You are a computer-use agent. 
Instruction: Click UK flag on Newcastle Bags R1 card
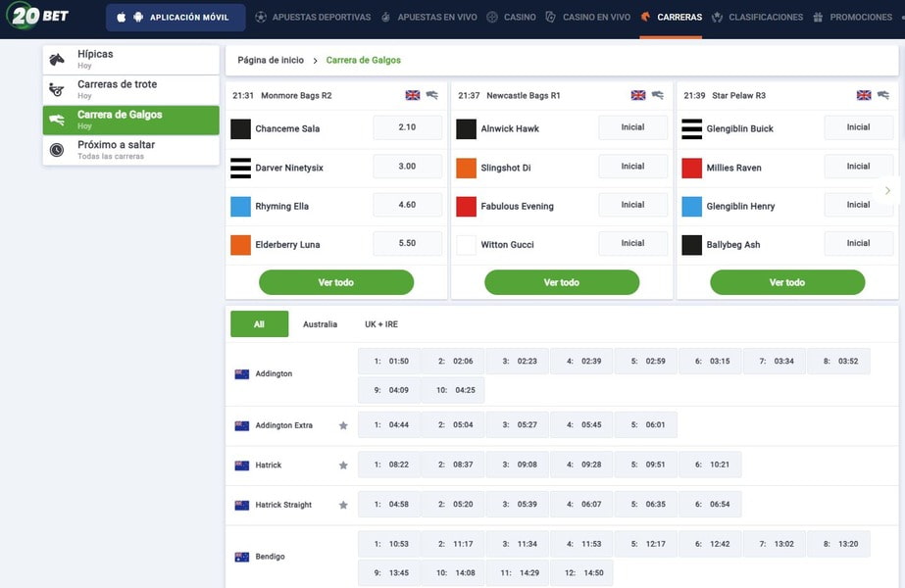tap(638, 95)
